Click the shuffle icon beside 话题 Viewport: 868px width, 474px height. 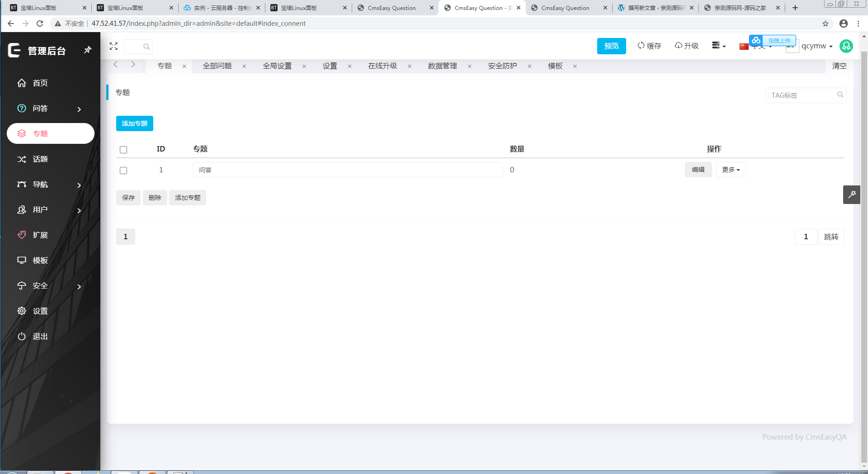pos(22,159)
